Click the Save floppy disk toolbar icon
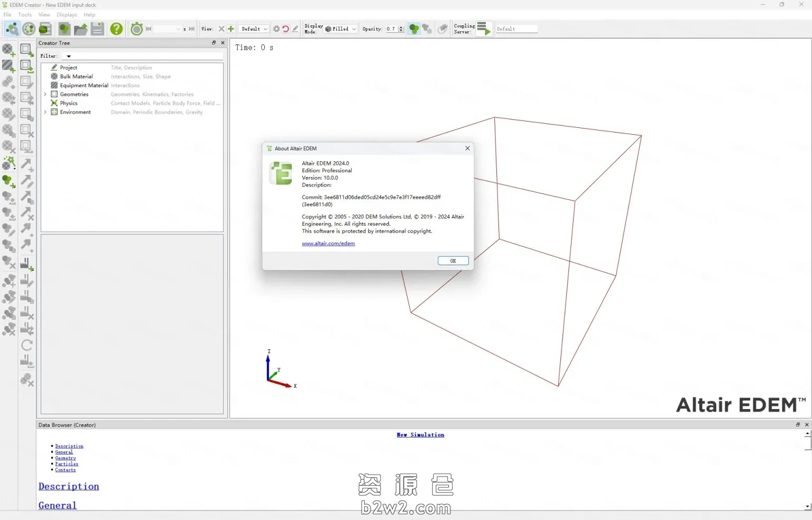This screenshot has width=812, height=520. (97, 29)
